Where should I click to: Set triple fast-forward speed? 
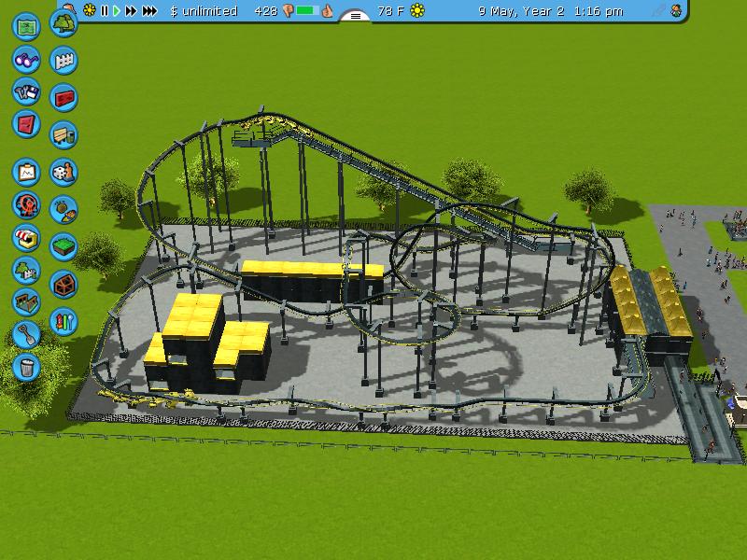pyautogui.click(x=149, y=10)
